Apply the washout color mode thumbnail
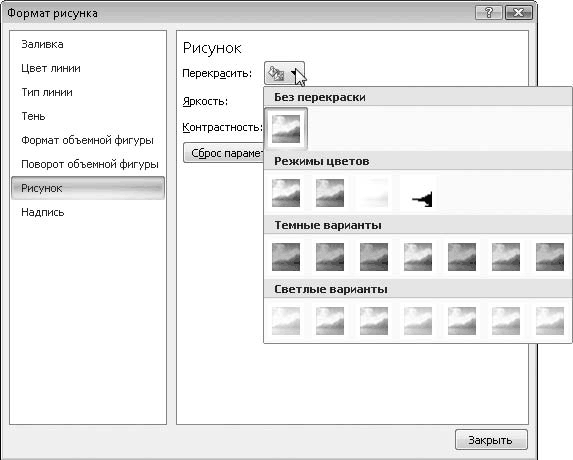The height and width of the screenshot is (460, 573). pyautogui.click(x=374, y=193)
